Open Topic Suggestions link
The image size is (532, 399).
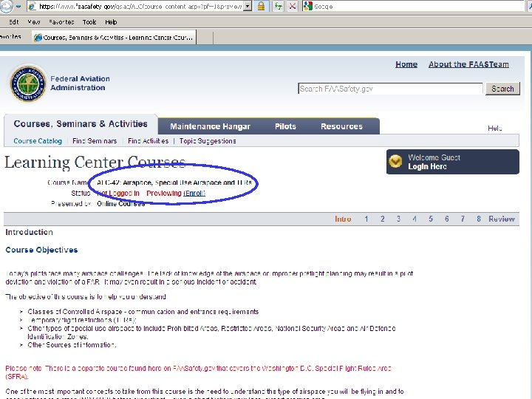coord(208,141)
